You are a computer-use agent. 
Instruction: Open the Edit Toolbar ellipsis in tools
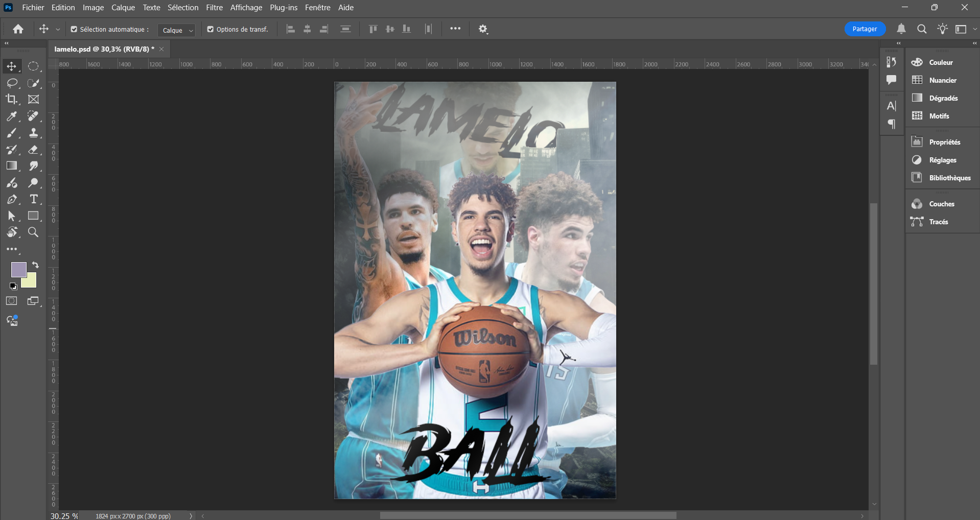12,249
